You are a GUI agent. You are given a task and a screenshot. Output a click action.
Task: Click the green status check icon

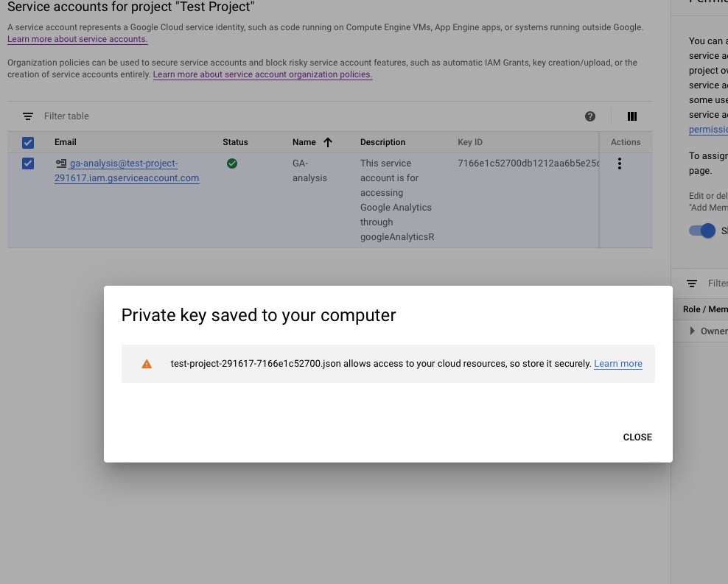232,163
